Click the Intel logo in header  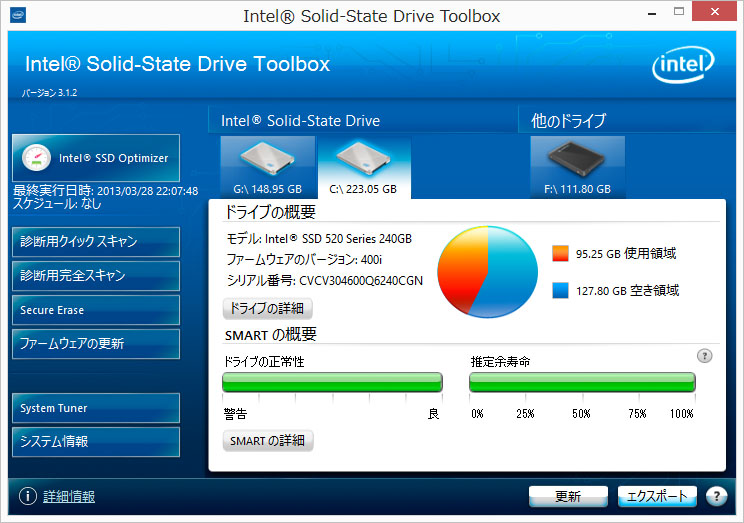(x=683, y=65)
